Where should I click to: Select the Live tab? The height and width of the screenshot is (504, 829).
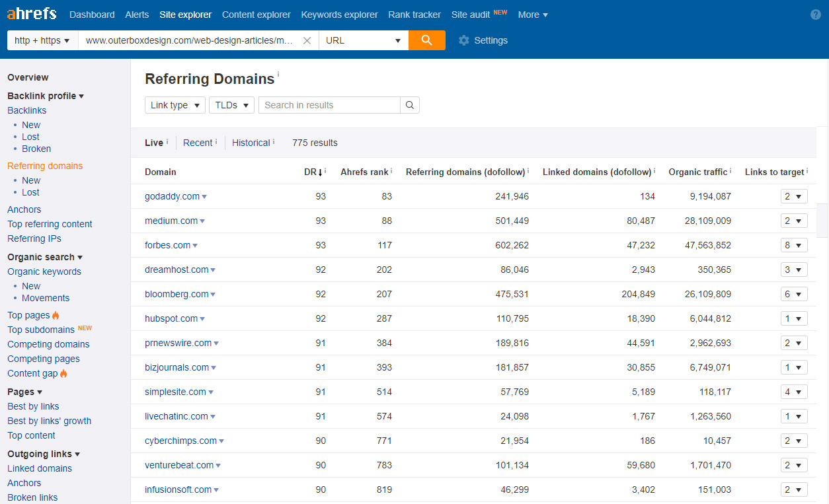click(x=154, y=143)
